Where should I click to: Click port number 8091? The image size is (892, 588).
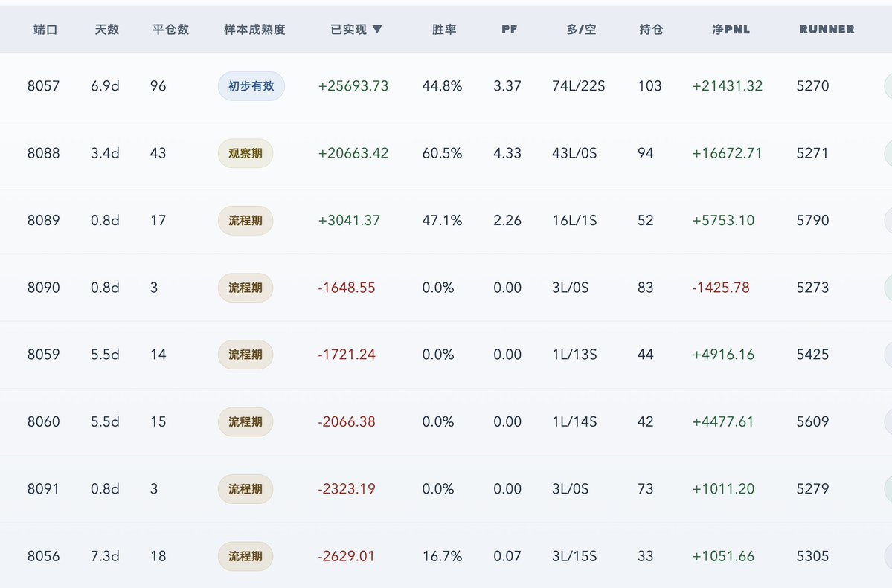(x=43, y=488)
